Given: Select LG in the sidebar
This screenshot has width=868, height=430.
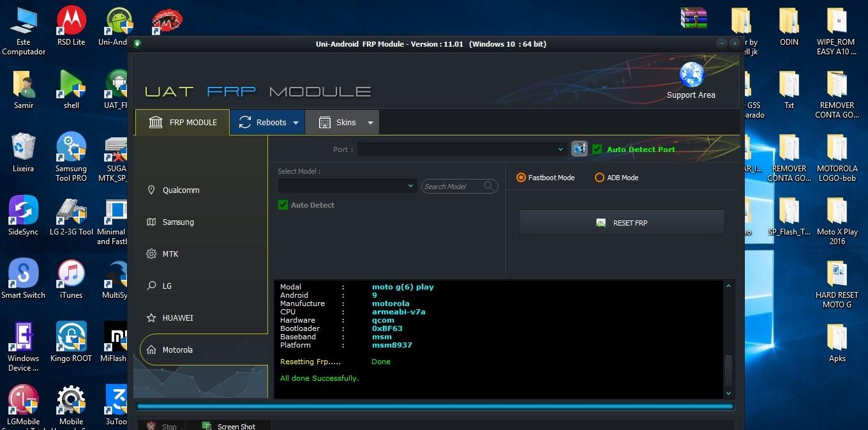Looking at the screenshot, I should click(167, 286).
